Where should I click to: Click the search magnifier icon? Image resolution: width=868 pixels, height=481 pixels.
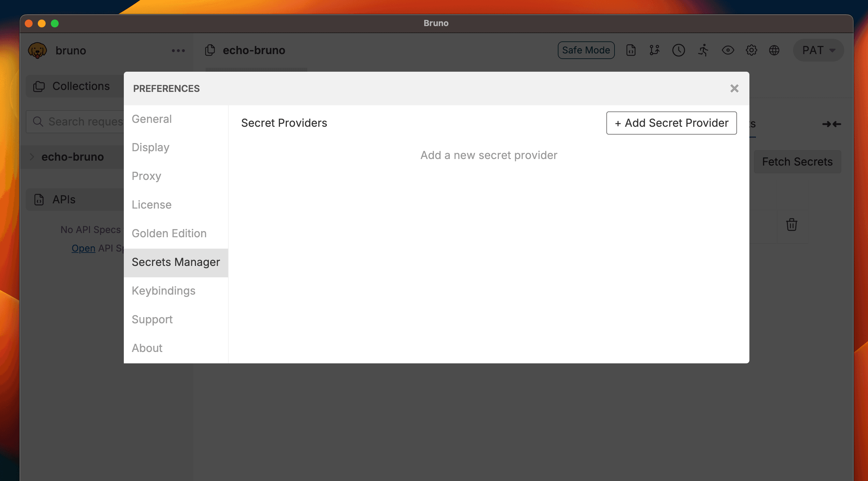[38, 121]
